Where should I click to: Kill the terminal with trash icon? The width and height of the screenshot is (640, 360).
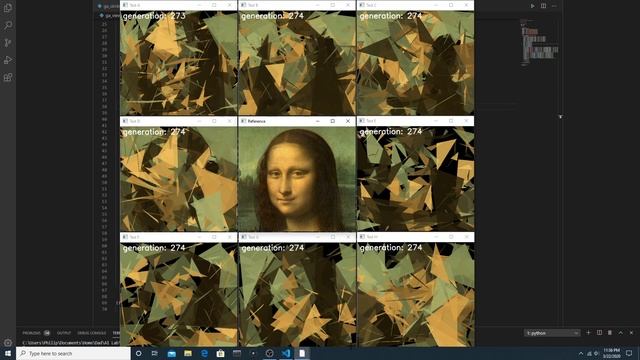tap(610, 333)
